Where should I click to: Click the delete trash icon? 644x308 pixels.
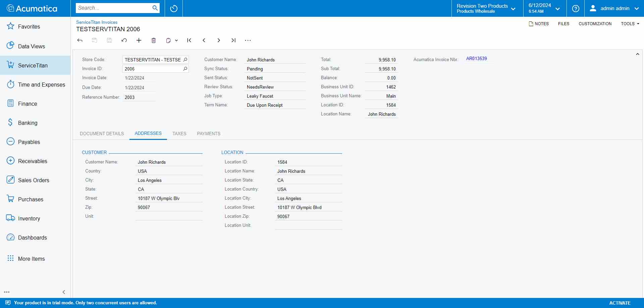[x=154, y=40]
